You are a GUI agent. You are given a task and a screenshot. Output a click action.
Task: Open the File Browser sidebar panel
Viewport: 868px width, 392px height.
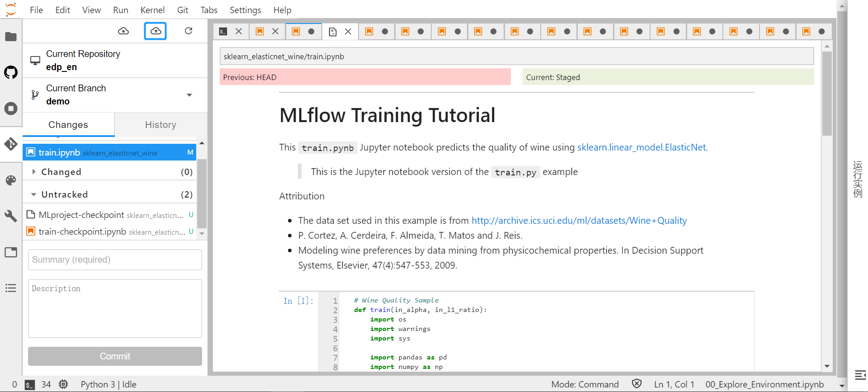pos(11,37)
